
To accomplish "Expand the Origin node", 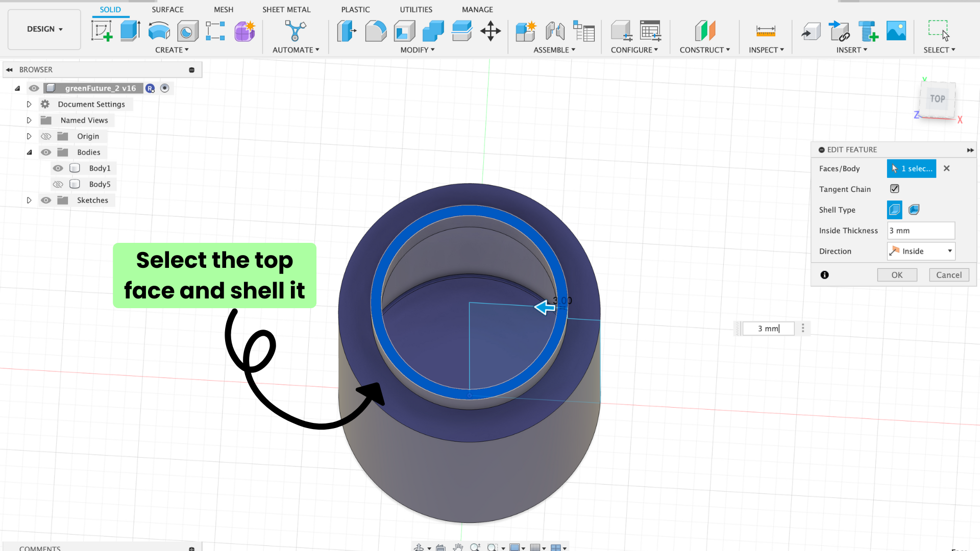I will tap(29, 136).
